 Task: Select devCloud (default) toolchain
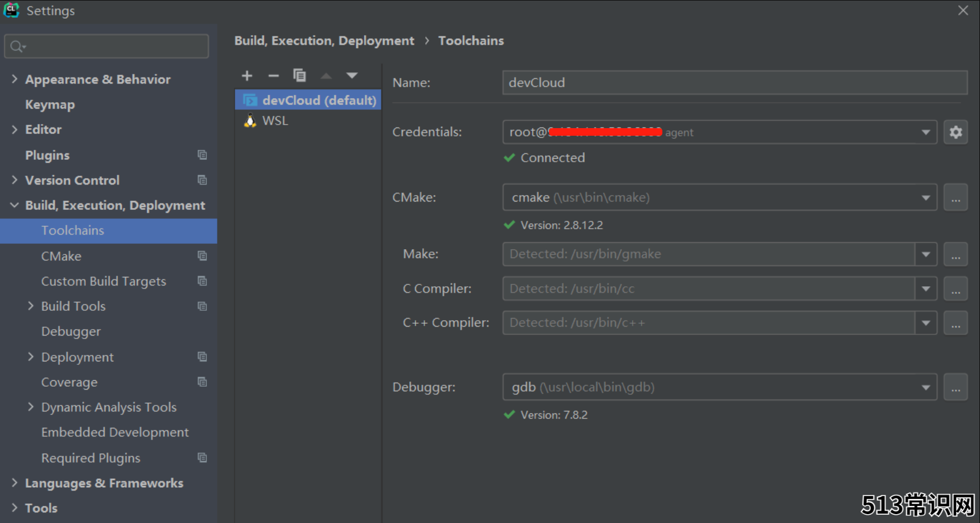(308, 100)
